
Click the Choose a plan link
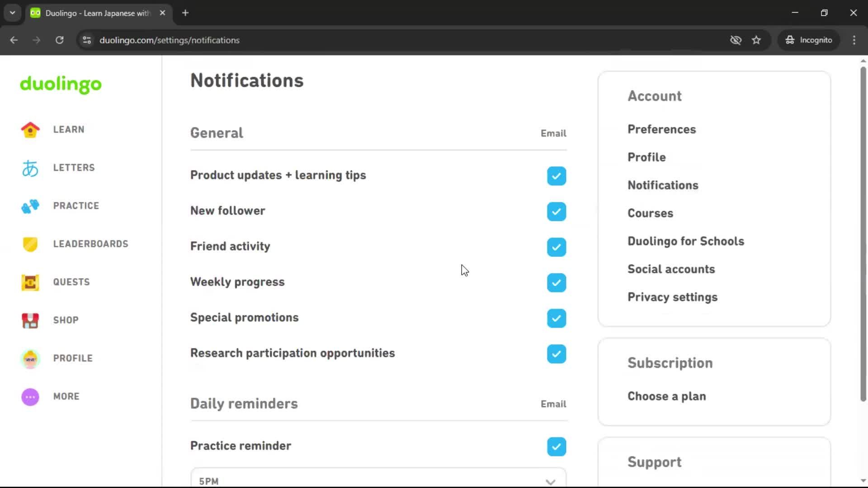click(x=667, y=396)
